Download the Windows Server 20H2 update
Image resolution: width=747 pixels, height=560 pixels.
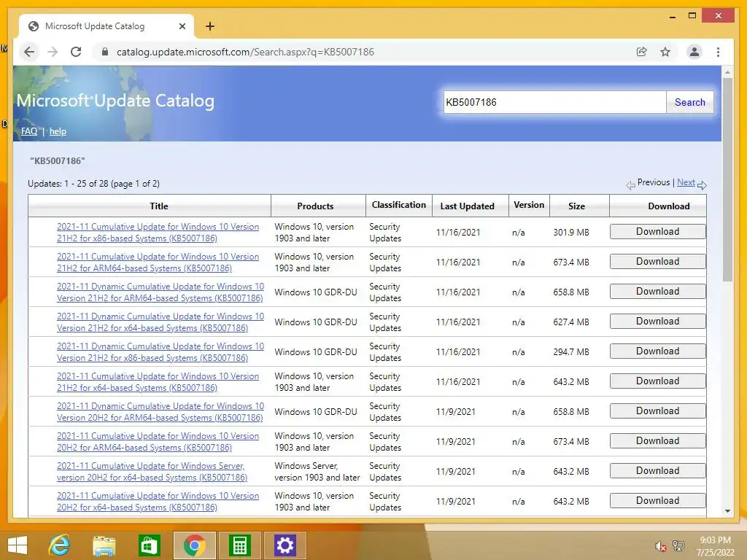pyautogui.click(x=657, y=470)
